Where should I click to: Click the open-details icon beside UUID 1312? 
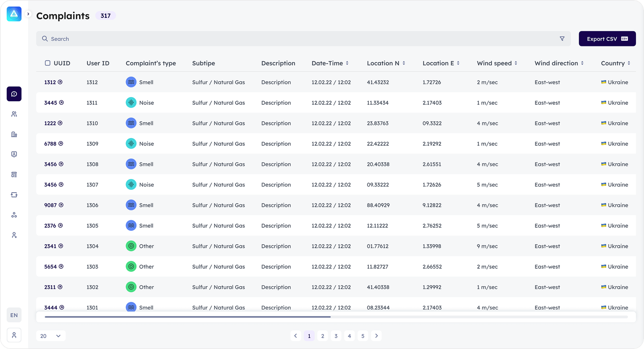pyautogui.click(x=60, y=82)
